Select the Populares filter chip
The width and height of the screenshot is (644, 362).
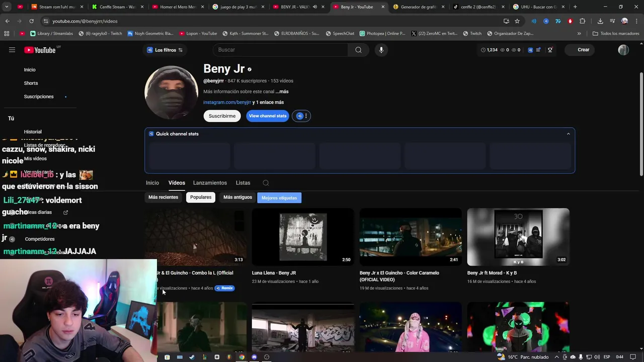point(201,197)
